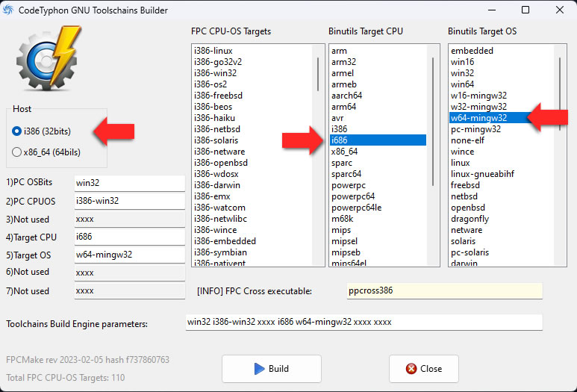Click the Close button
This screenshot has width=577, height=392.
coord(424,369)
